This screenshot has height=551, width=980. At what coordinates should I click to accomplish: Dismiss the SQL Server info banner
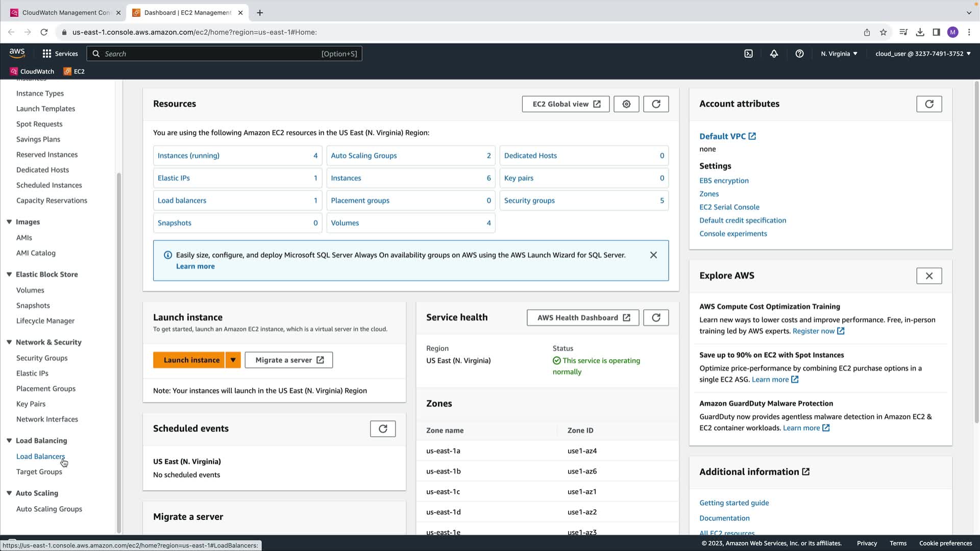(653, 255)
